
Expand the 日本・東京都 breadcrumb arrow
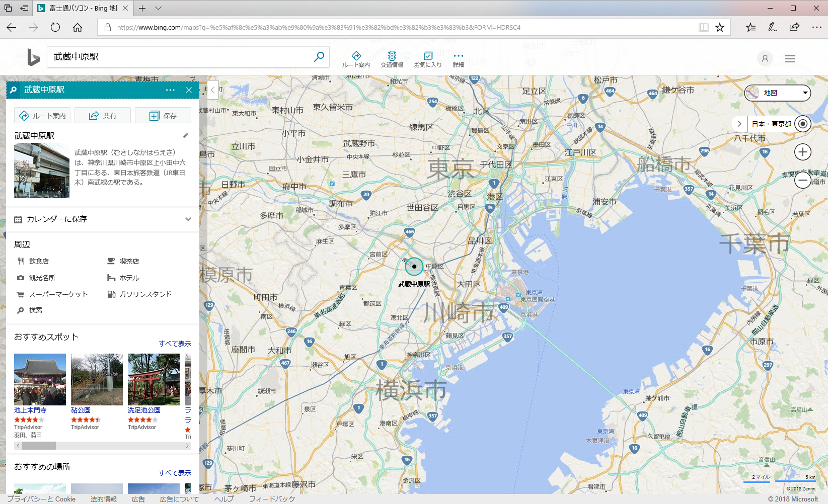click(739, 124)
